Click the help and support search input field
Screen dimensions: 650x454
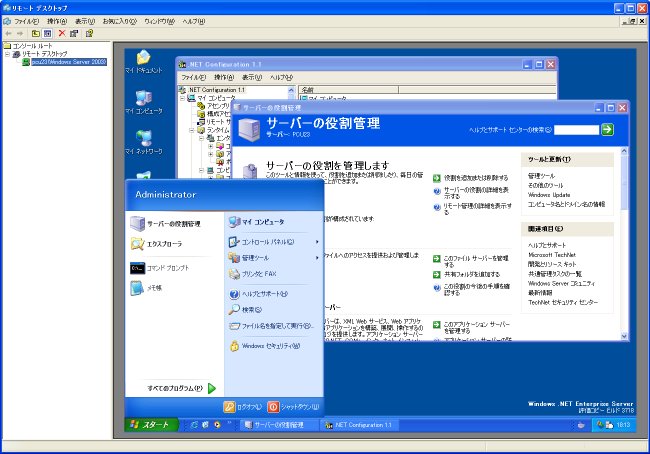coord(577,130)
